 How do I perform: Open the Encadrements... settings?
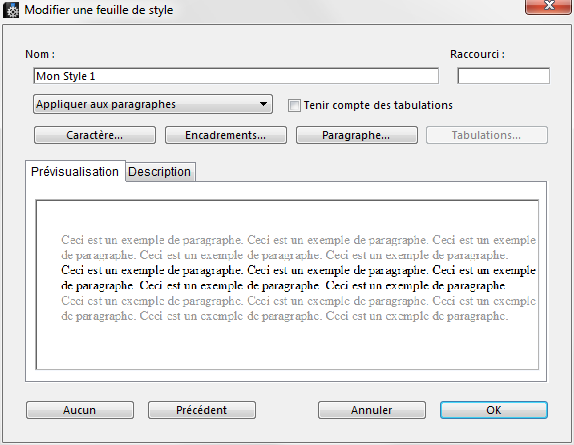click(226, 135)
